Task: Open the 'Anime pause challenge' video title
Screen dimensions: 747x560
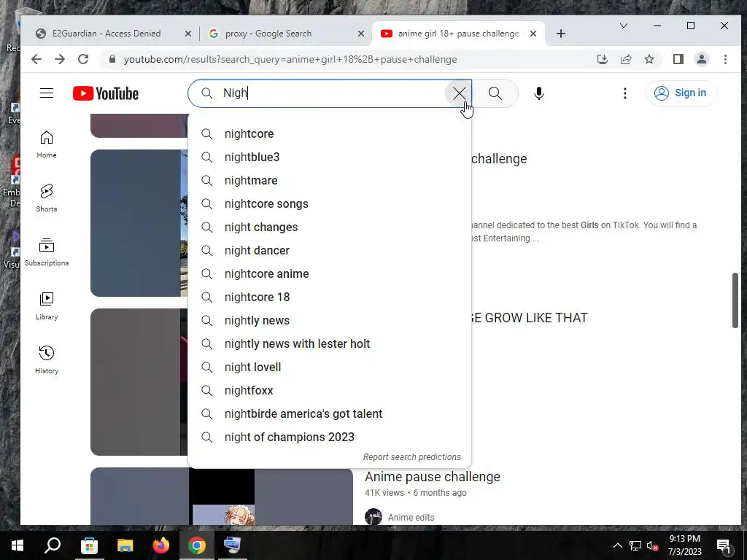Action: tap(433, 477)
